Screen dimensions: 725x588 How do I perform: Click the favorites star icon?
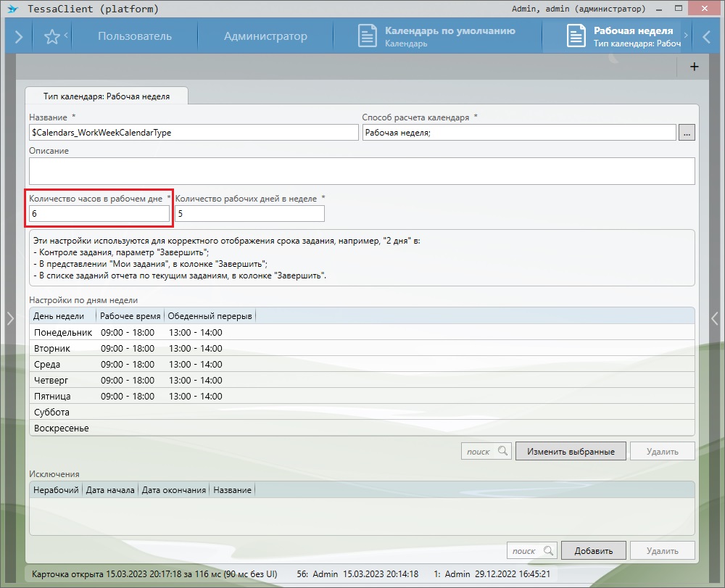point(51,36)
